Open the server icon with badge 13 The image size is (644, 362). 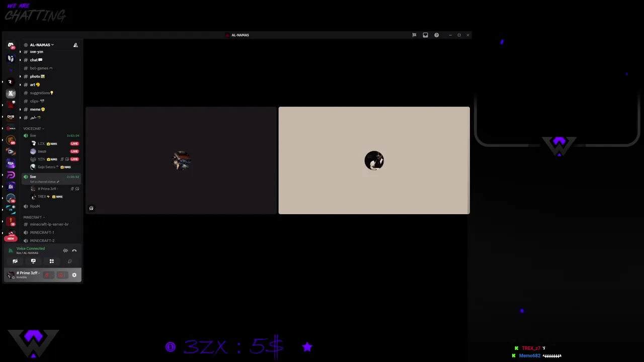pos(11,222)
